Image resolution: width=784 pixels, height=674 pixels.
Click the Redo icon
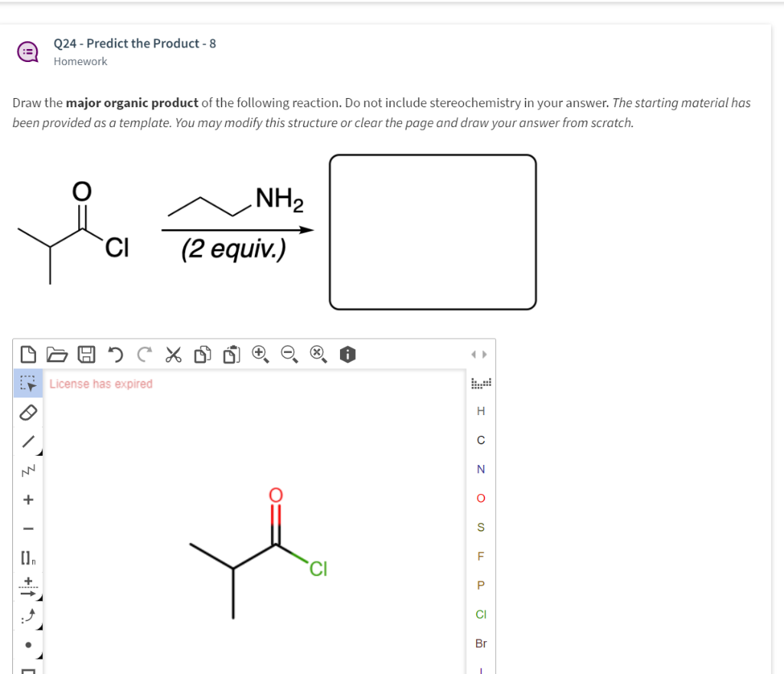coord(144,354)
